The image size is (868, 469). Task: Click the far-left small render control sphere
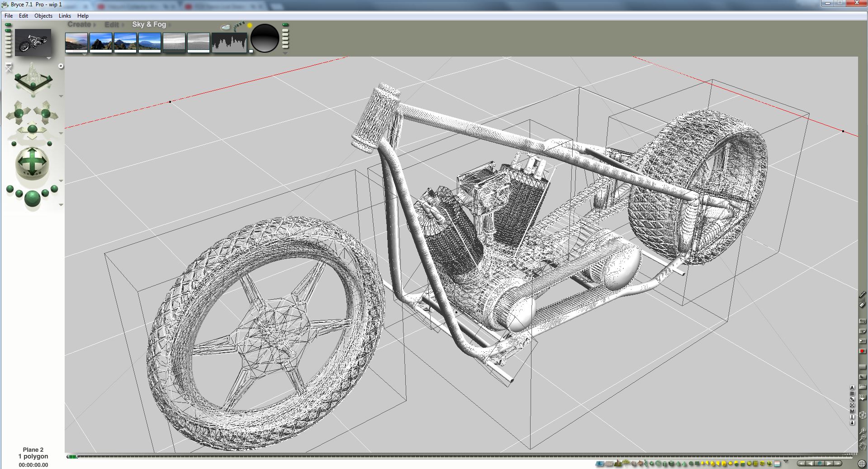[x=10, y=189]
